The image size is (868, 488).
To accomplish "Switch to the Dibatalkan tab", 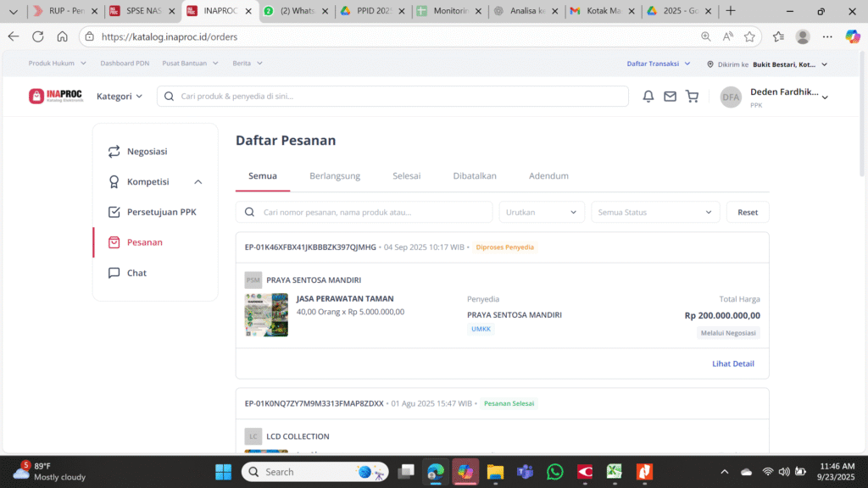I will coord(475,176).
